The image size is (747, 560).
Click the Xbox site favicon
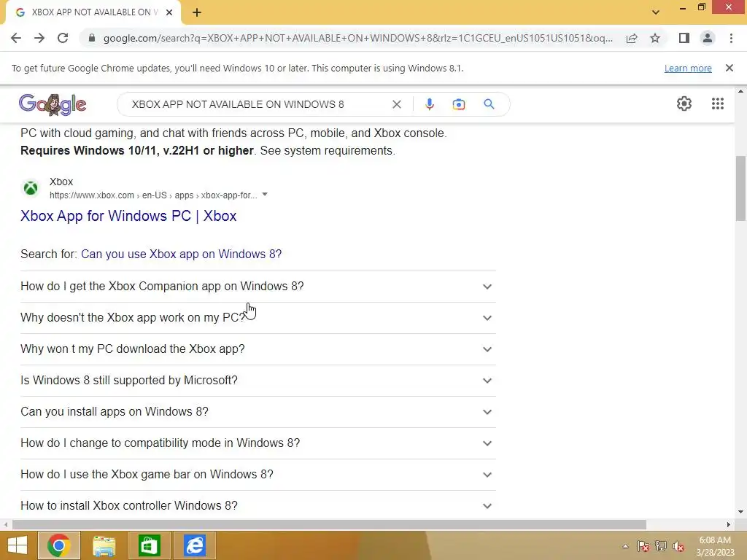point(31,188)
